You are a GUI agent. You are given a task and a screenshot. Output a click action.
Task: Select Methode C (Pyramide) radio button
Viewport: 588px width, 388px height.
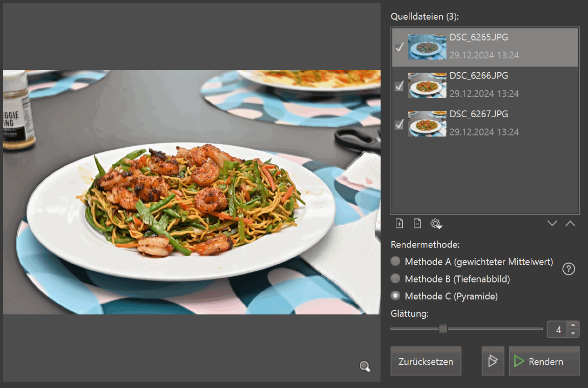click(x=395, y=296)
